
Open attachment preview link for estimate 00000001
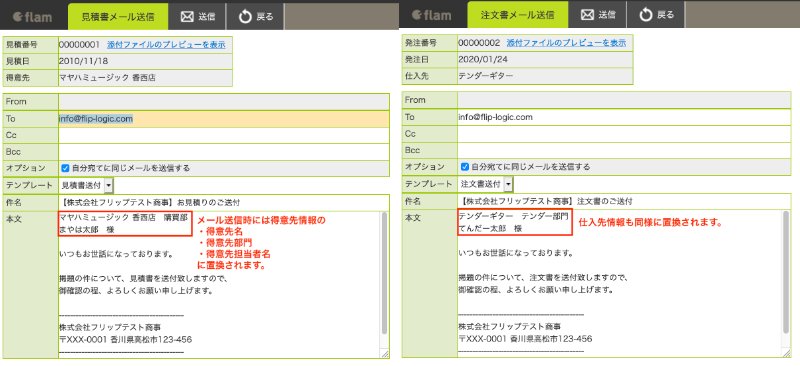[x=166, y=44]
